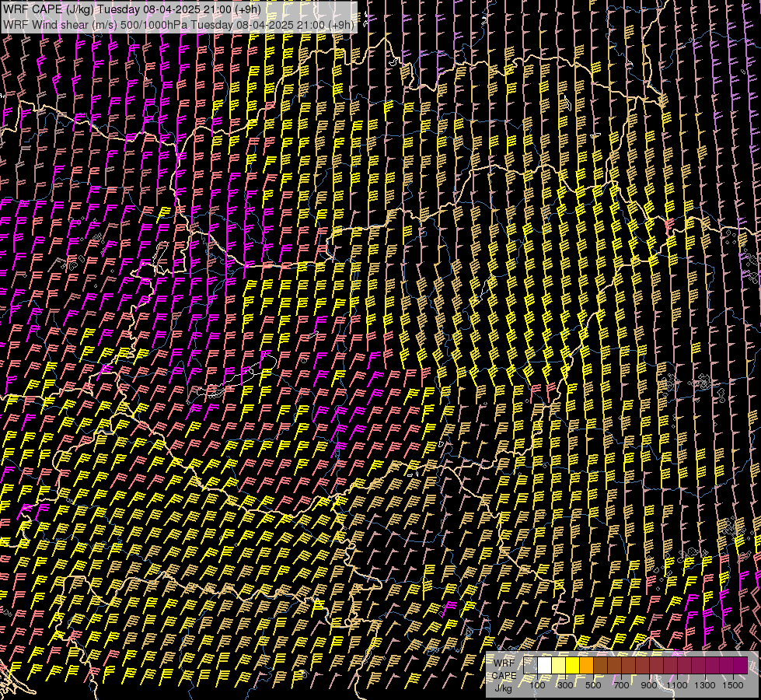Click the legend value 1100
This screenshot has width=761, height=700.
(677, 685)
